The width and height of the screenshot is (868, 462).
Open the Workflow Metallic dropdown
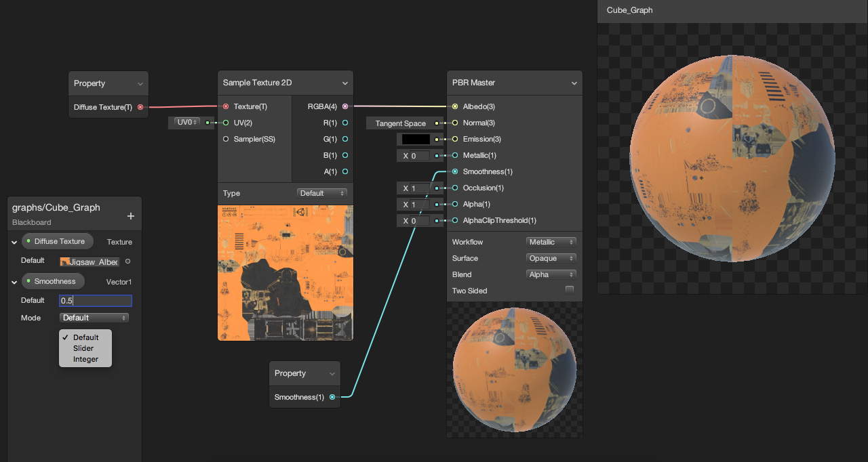pos(551,242)
